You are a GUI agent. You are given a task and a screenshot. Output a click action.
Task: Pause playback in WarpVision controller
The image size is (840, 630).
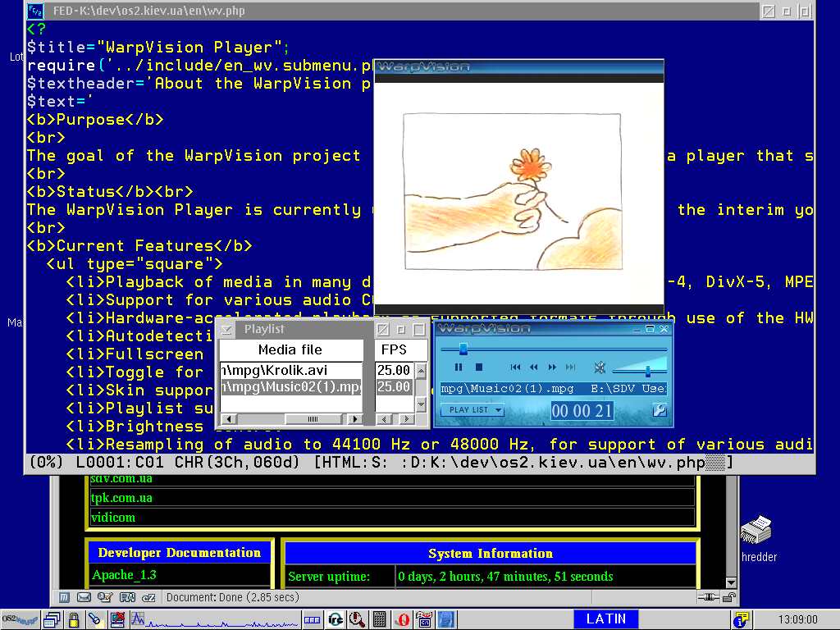click(458, 367)
